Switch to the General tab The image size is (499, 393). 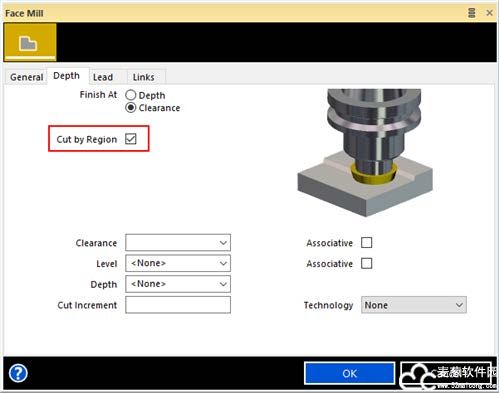pos(26,77)
